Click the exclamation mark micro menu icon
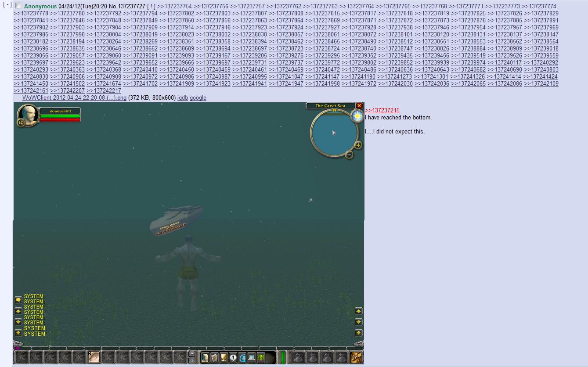Viewport: 588px width, 367px height. coord(233,357)
